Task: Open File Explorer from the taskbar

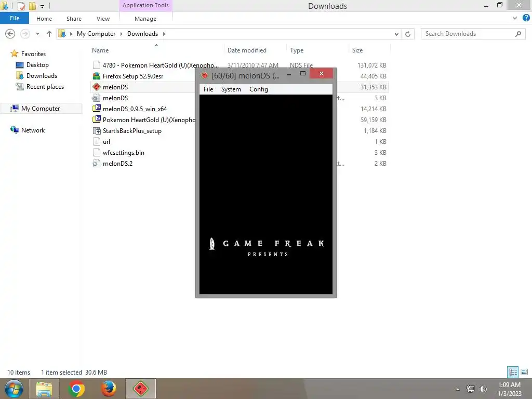Action: pos(44,389)
